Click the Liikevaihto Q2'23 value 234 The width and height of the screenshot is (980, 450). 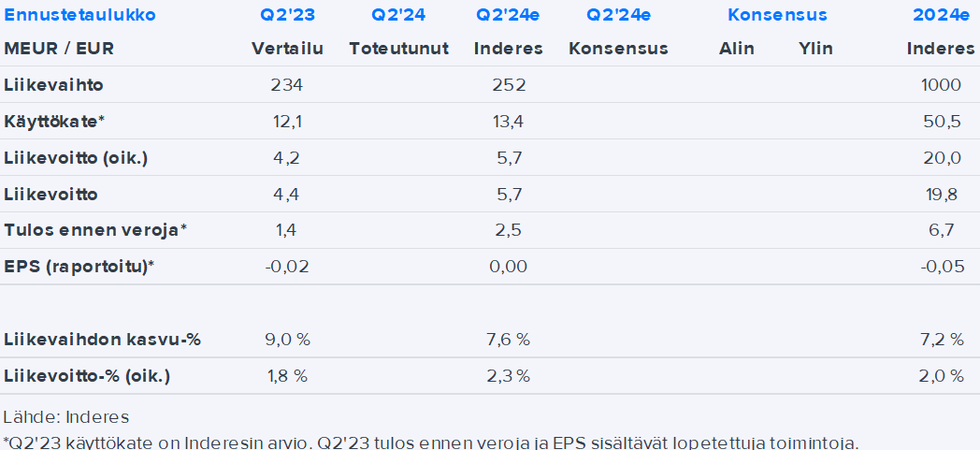[x=287, y=85]
